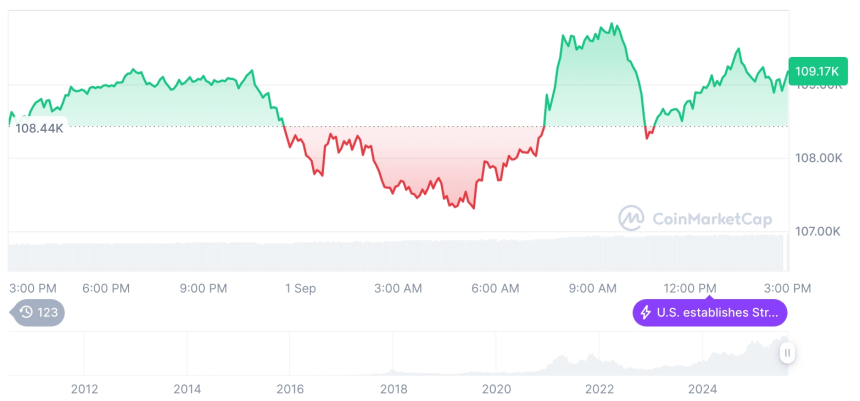Select 2014 on the overview timeline
860x401 pixels.
click(187, 388)
